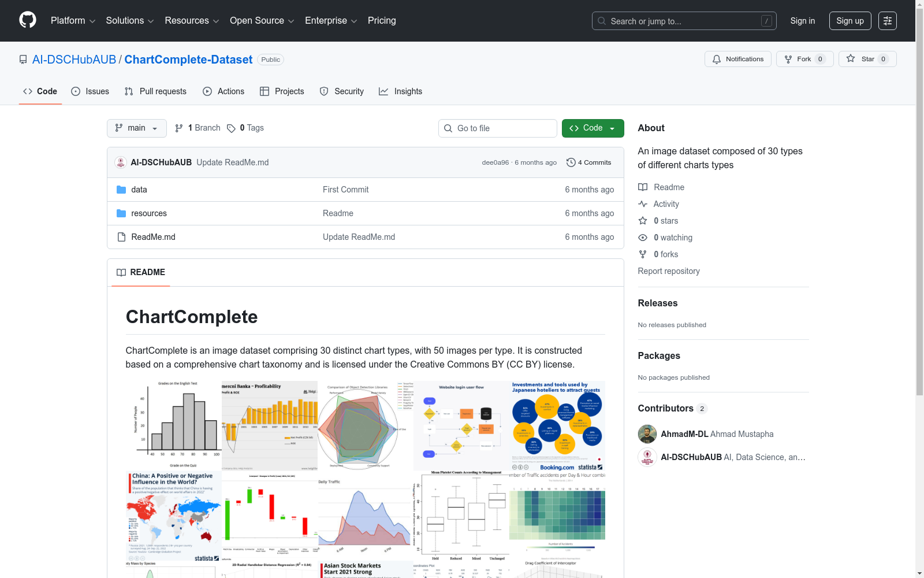Star this repository
The height and width of the screenshot is (578, 924).
click(x=867, y=59)
